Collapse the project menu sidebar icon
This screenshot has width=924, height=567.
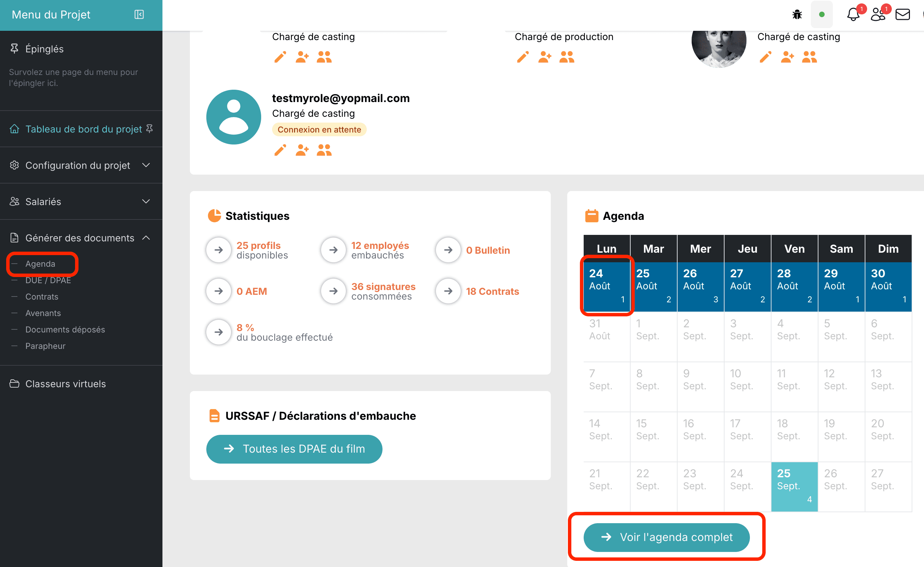[139, 15]
